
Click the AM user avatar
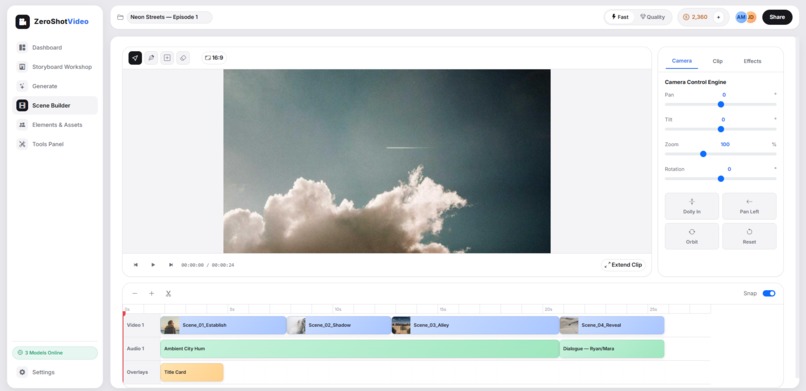741,17
